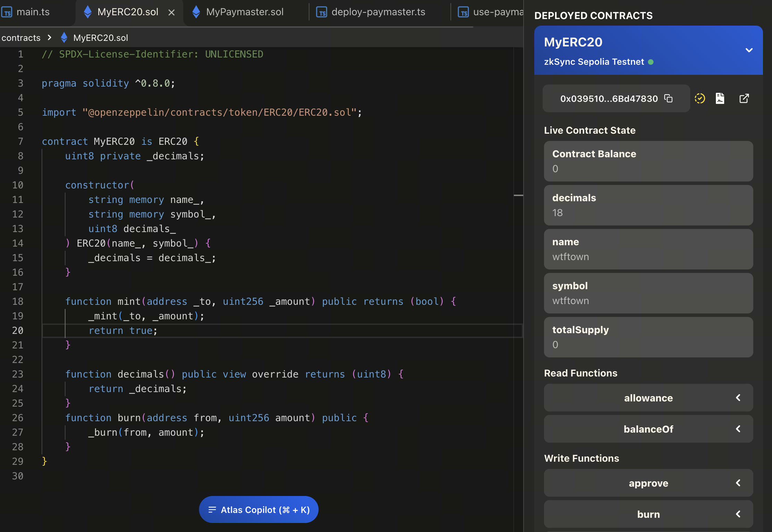Collapse the MyERC20 deployed contract card
The image size is (772, 532).
tap(749, 50)
